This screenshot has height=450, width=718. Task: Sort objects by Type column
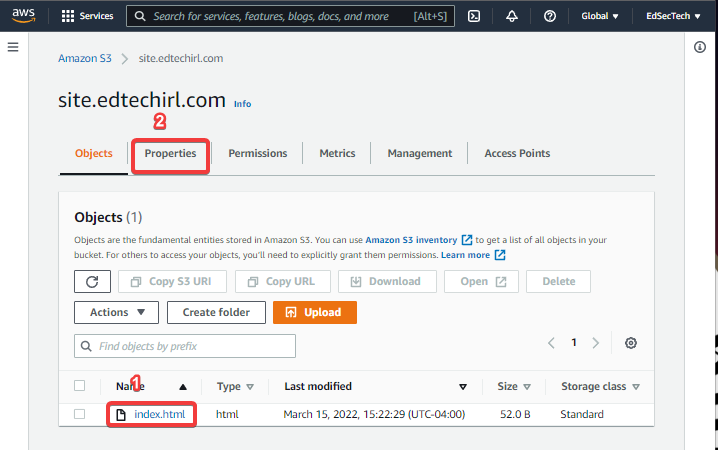pyautogui.click(x=235, y=386)
